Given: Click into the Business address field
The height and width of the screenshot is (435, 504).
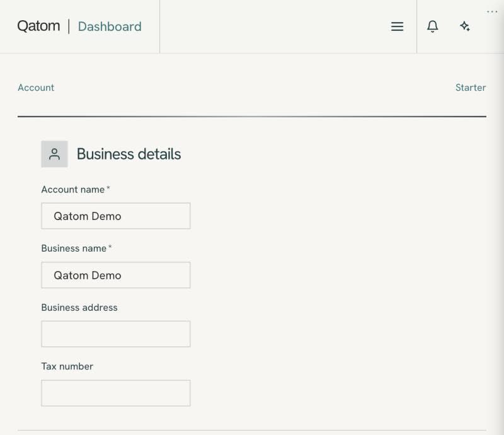Looking at the screenshot, I should pyautogui.click(x=116, y=334).
